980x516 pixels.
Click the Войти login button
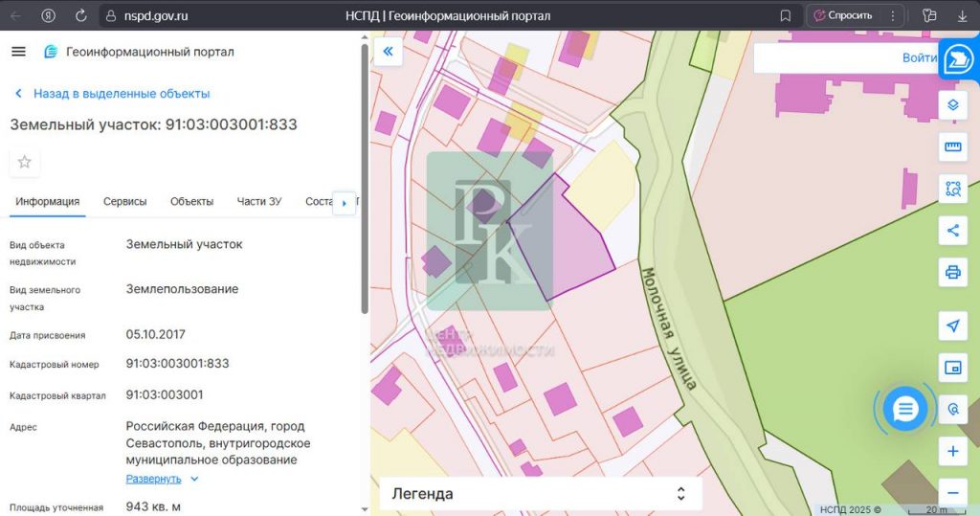pos(919,57)
